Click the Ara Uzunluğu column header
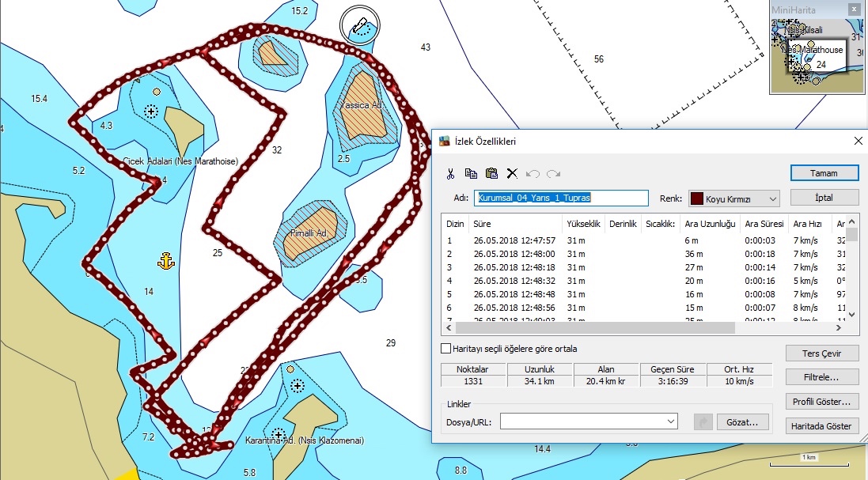The image size is (868, 480). 711,224
